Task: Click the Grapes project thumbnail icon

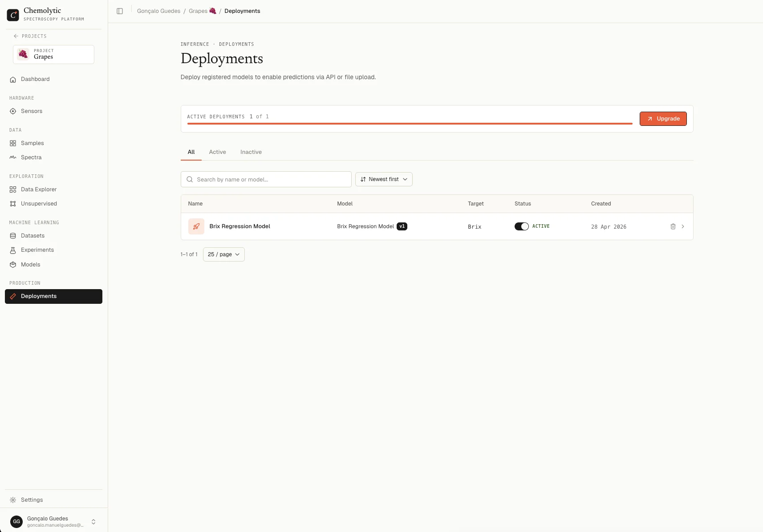Action: tap(23, 54)
